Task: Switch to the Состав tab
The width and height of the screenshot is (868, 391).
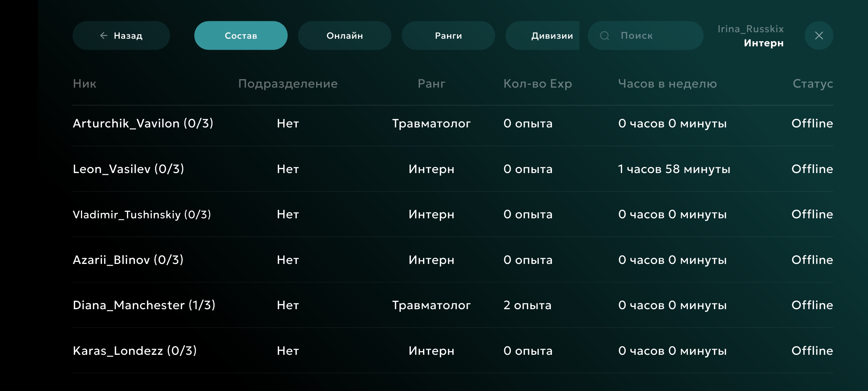Action: point(241,35)
